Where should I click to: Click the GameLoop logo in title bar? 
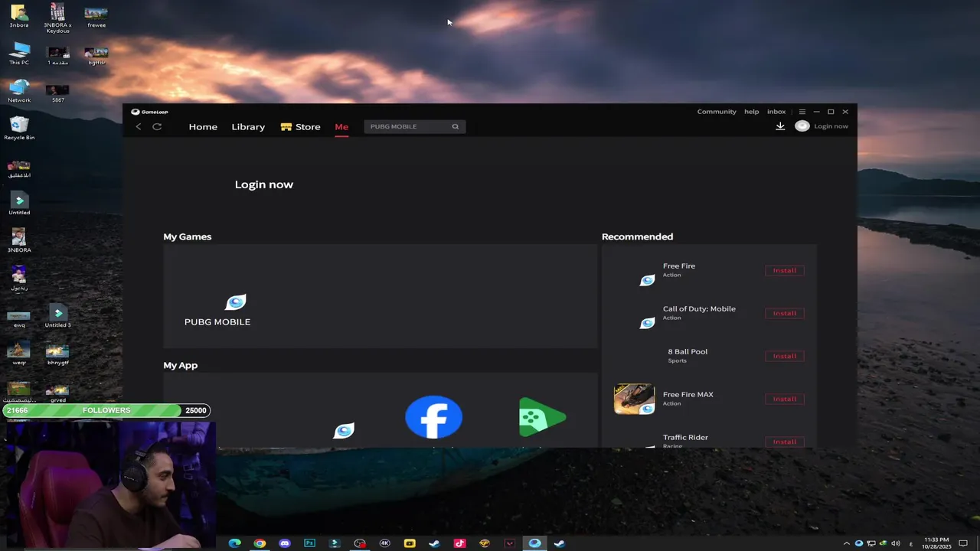[149, 112]
